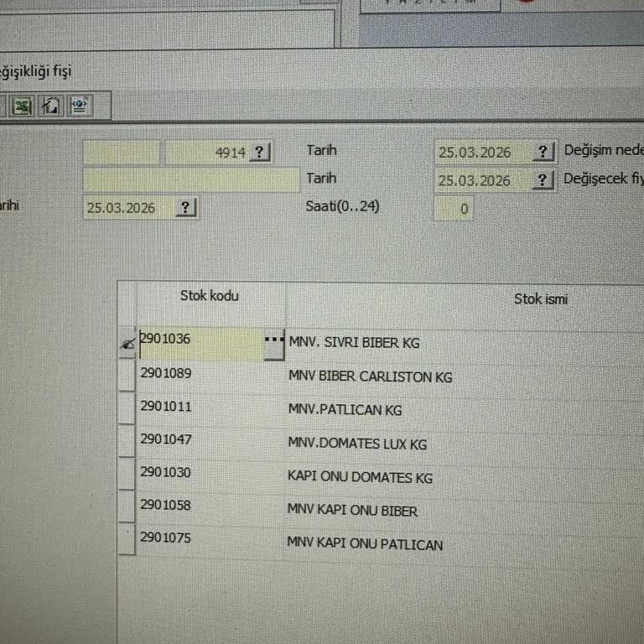
Task: Click the Stok ismi column header
Action: point(541,299)
